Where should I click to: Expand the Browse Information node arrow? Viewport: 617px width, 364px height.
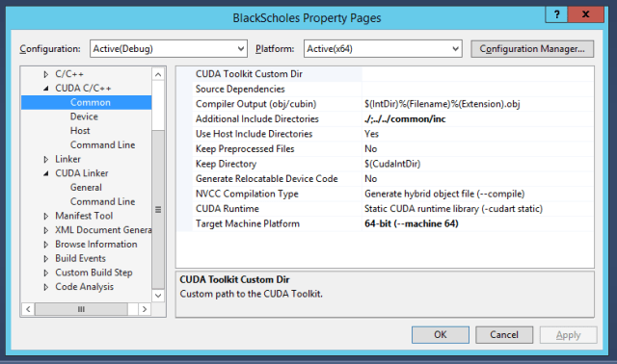[x=46, y=244]
